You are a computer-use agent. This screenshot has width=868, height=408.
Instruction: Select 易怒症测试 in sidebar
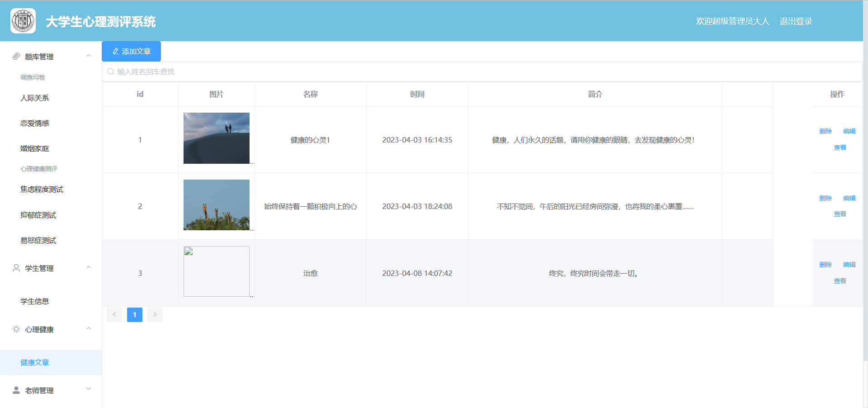pos(51,240)
